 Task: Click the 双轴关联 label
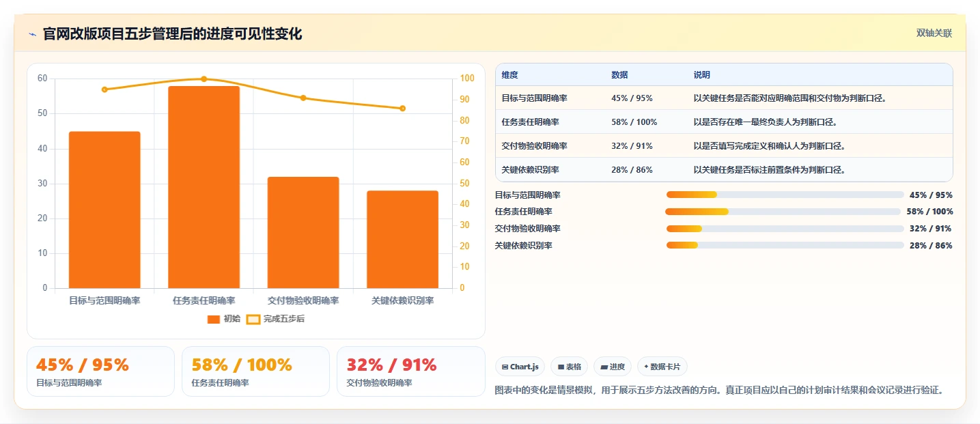(934, 33)
